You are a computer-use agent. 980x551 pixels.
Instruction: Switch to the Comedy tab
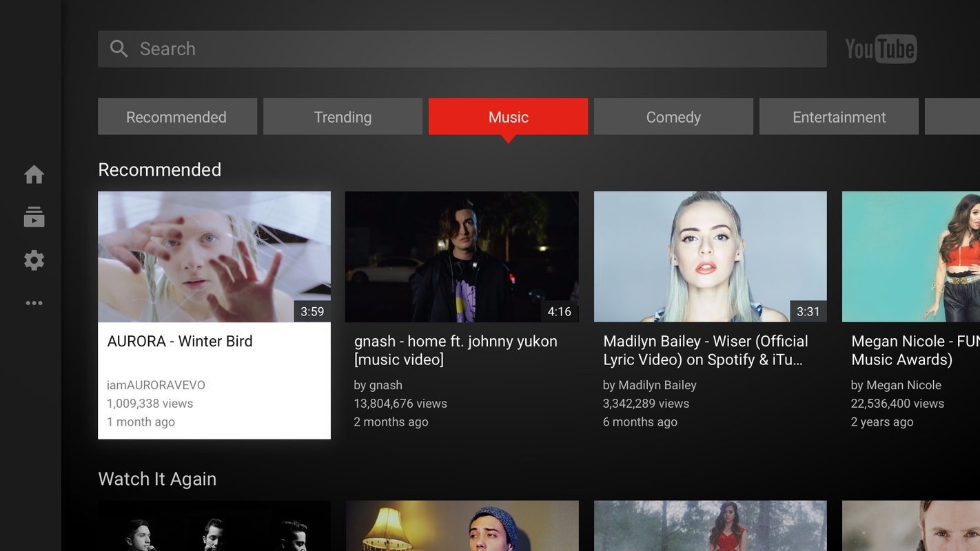tap(673, 116)
